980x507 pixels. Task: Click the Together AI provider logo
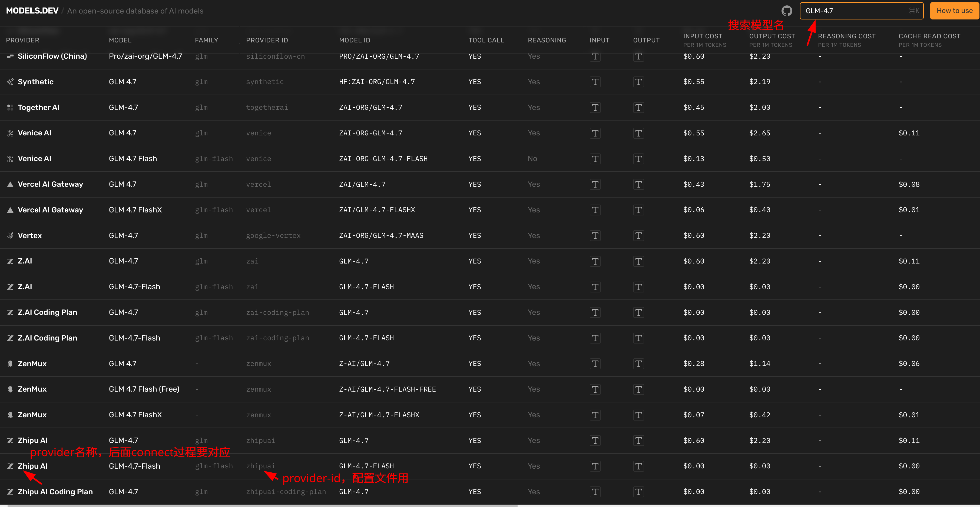click(10, 108)
